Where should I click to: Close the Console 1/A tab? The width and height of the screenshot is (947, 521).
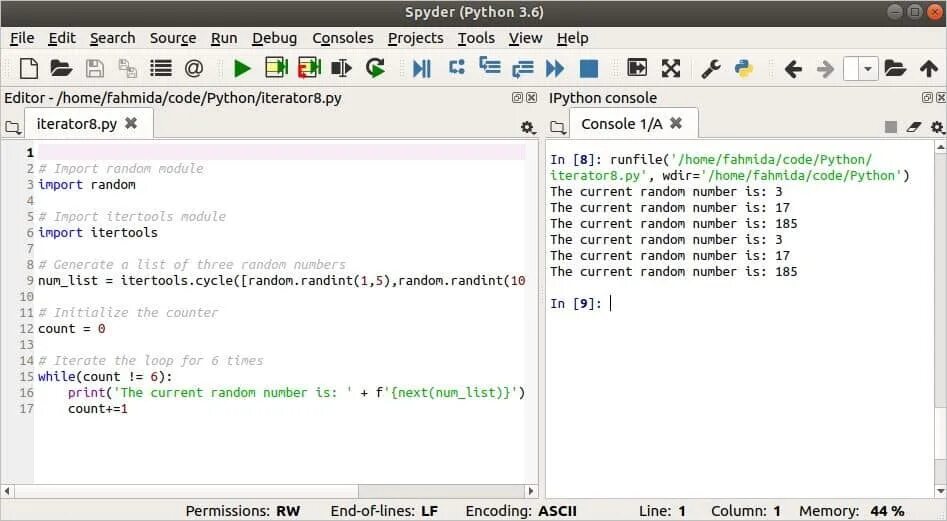pyautogui.click(x=676, y=123)
